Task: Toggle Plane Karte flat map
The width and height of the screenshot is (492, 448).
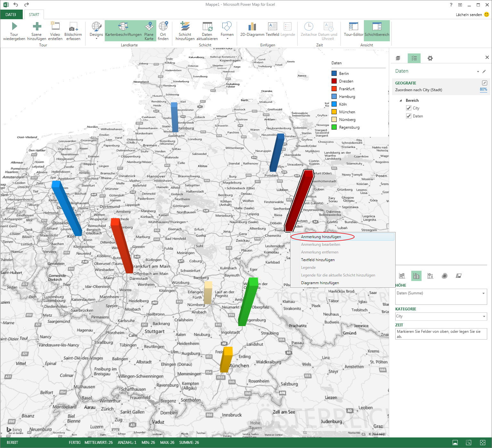Action: [x=149, y=31]
